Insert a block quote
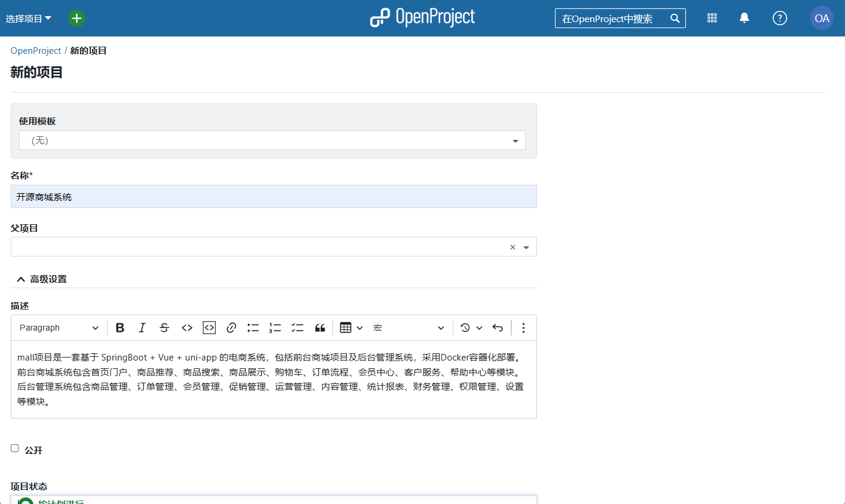Screen dimensions: 845x504 320,328
